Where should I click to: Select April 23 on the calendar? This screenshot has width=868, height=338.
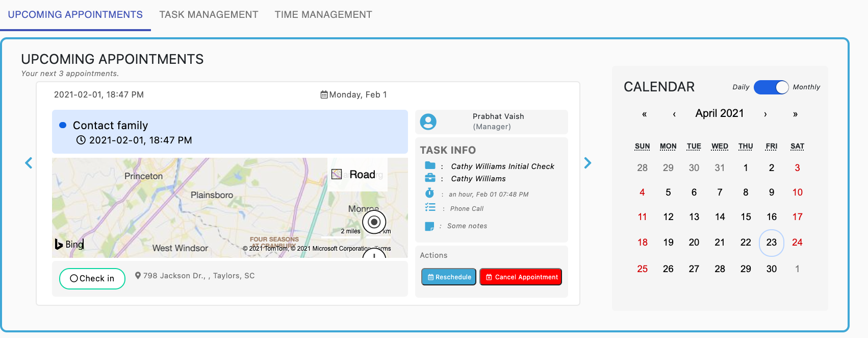(x=771, y=243)
